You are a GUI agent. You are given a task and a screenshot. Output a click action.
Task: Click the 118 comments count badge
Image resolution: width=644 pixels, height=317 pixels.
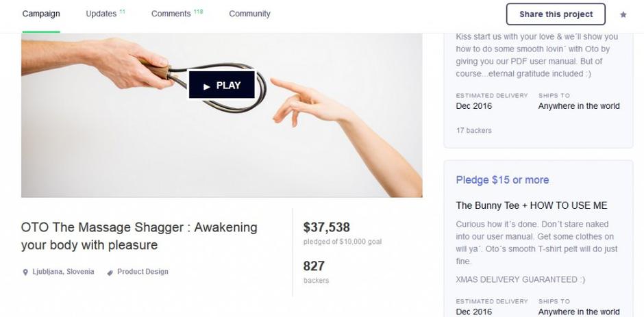pos(198,11)
